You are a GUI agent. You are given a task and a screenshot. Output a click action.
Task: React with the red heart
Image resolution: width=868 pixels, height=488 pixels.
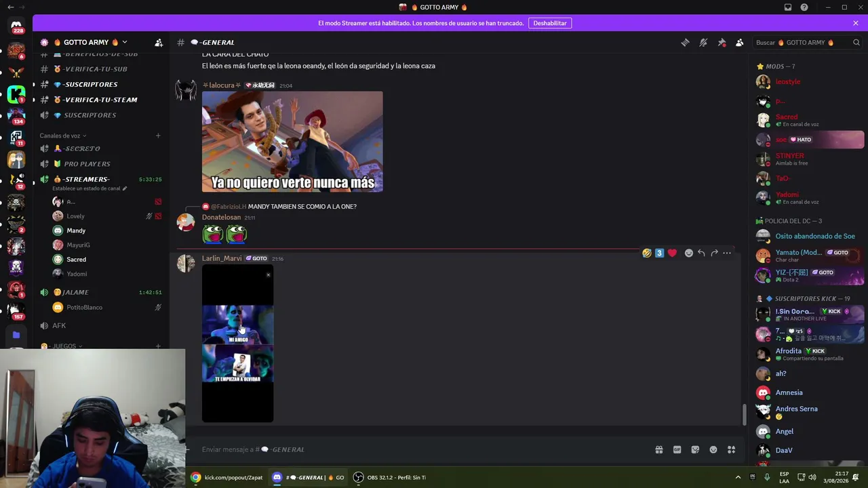pos(672,253)
